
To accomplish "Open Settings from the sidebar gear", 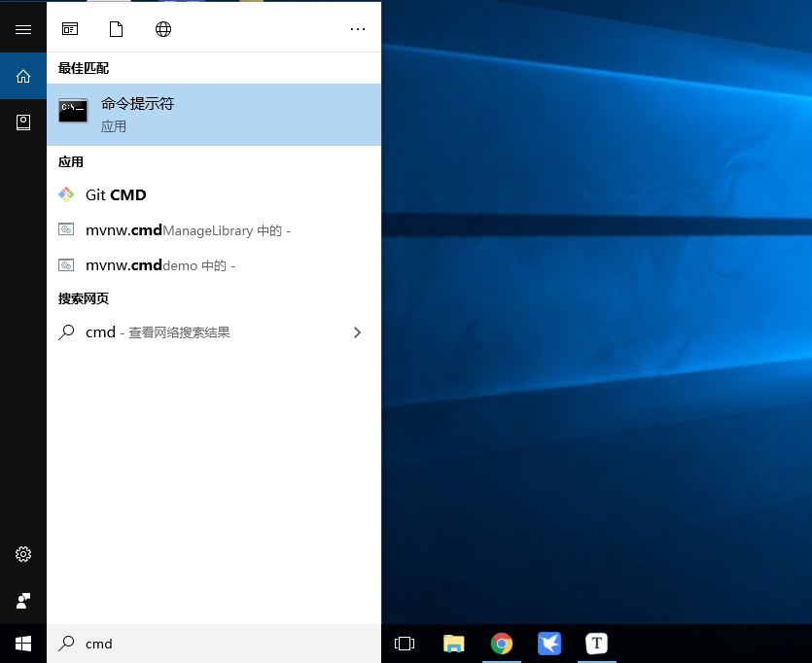I will (x=22, y=554).
